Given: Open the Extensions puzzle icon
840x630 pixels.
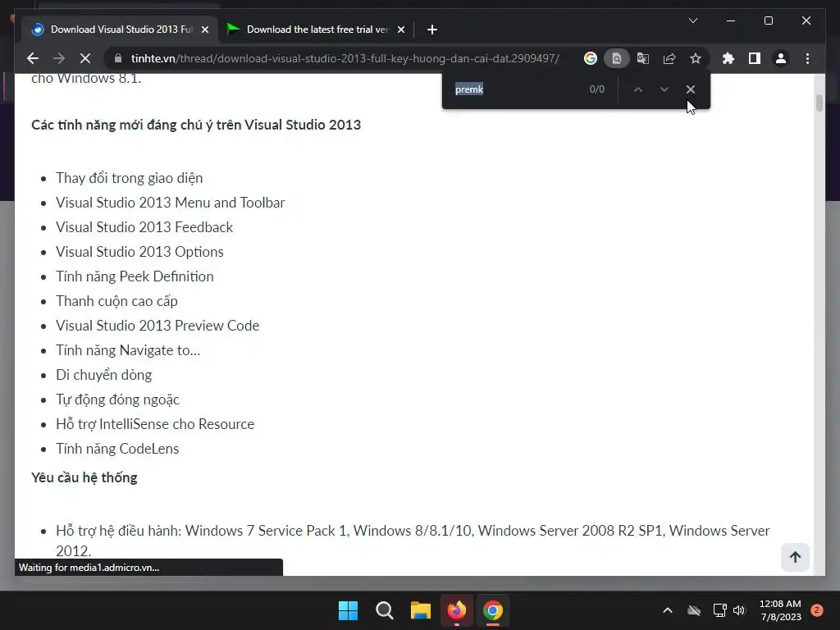Looking at the screenshot, I should [728, 58].
